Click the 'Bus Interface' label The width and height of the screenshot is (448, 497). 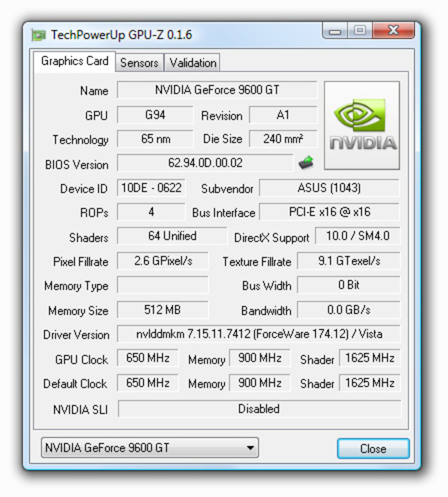pyautogui.click(x=224, y=213)
